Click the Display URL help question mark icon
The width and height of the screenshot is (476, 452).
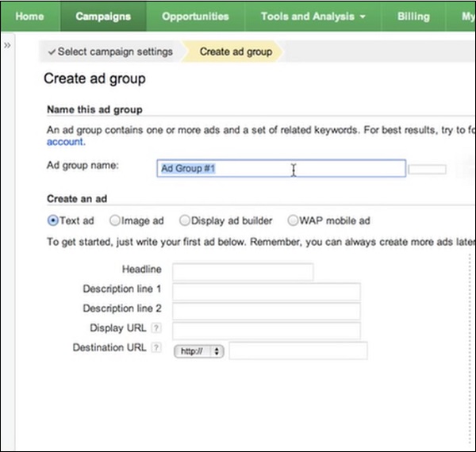[x=156, y=329]
